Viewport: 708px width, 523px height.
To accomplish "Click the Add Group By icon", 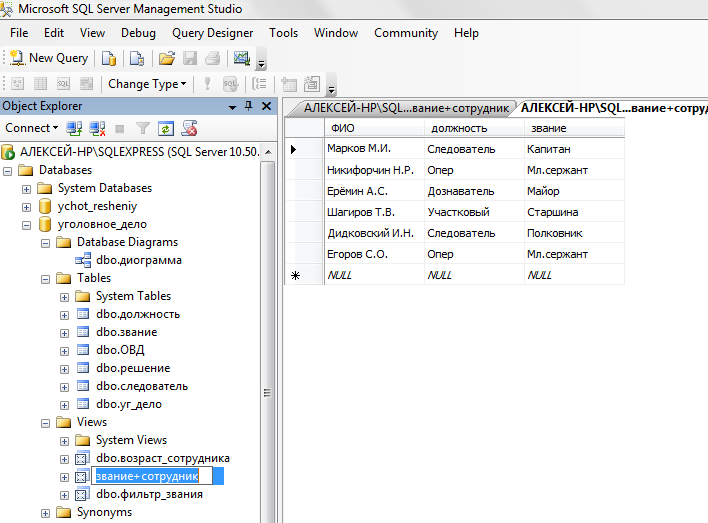I will (259, 84).
